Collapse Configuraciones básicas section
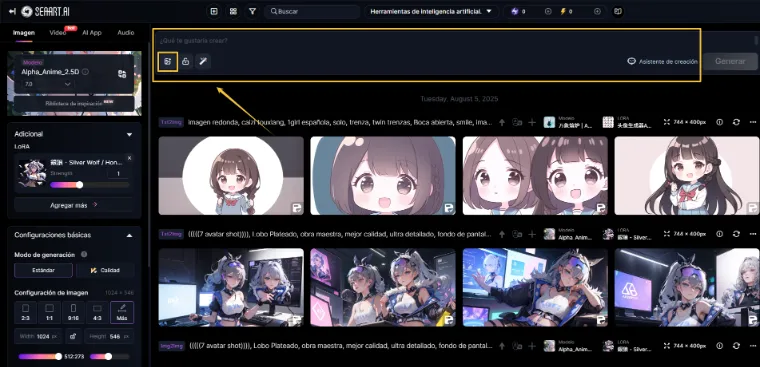The height and width of the screenshot is (367, 760). point(129,235)
